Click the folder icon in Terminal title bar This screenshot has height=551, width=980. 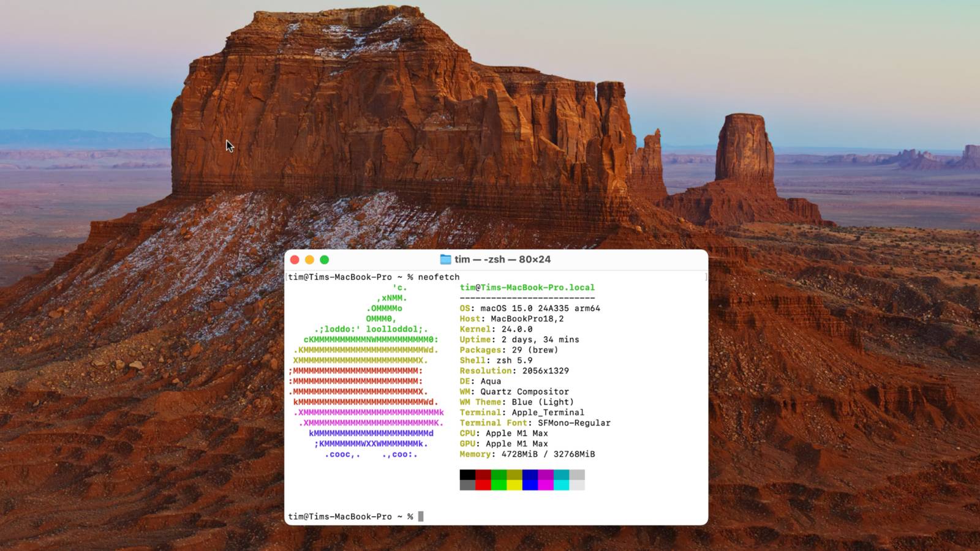(x=445, y=260)
